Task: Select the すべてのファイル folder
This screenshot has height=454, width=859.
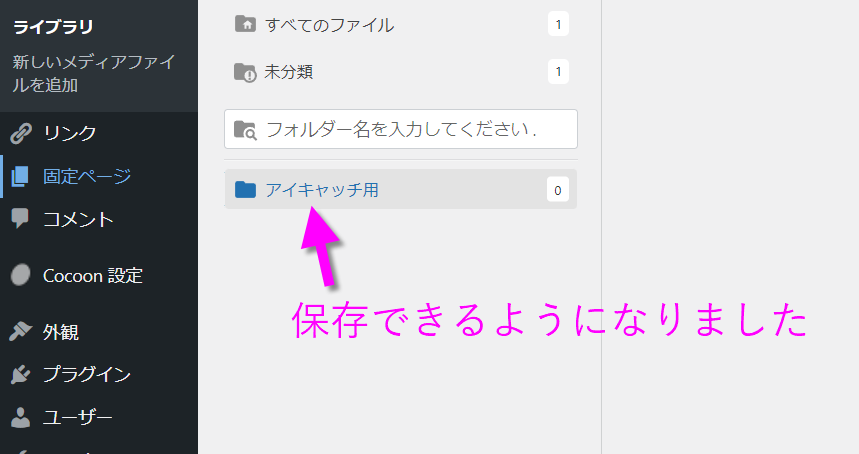Action: (400, 25)
